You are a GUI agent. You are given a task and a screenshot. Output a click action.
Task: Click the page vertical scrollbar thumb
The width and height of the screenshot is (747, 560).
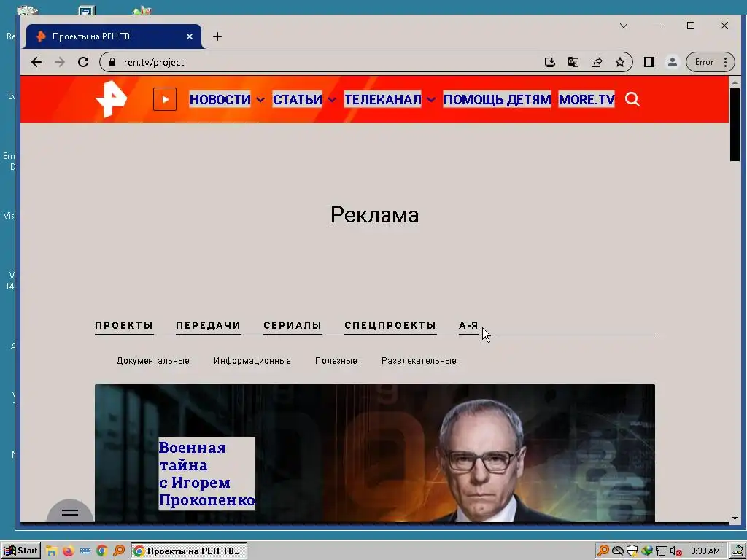click(x=735, y=125)
